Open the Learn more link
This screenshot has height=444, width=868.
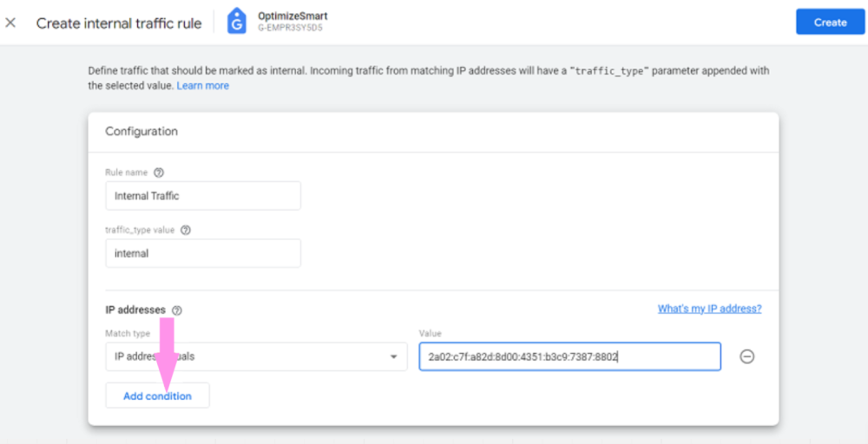(x=203, y=86)
